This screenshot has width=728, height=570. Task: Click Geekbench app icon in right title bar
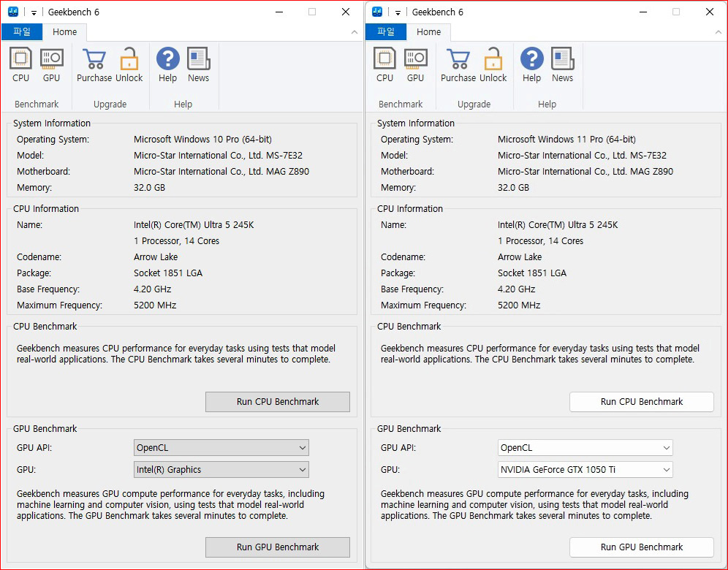[377, 12]
